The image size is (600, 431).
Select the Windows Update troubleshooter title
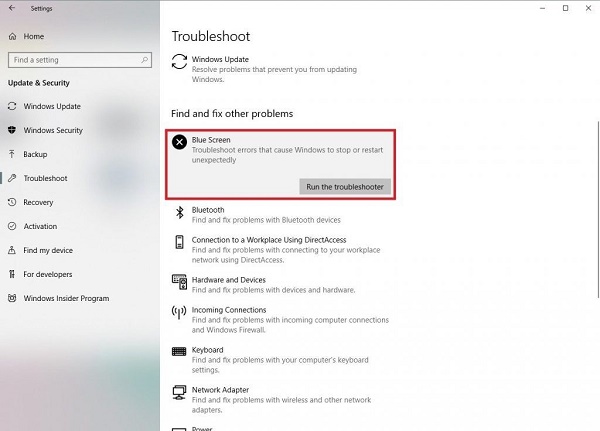[x=220, y=59]
